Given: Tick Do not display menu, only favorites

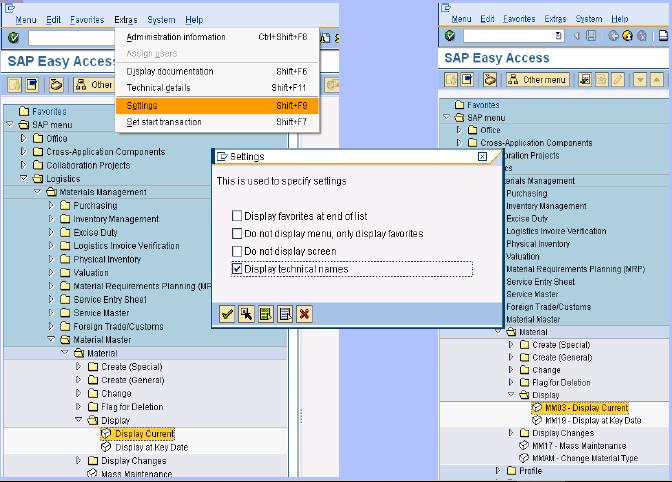Looking at the screenshot, I should click(x=237, y=234).
